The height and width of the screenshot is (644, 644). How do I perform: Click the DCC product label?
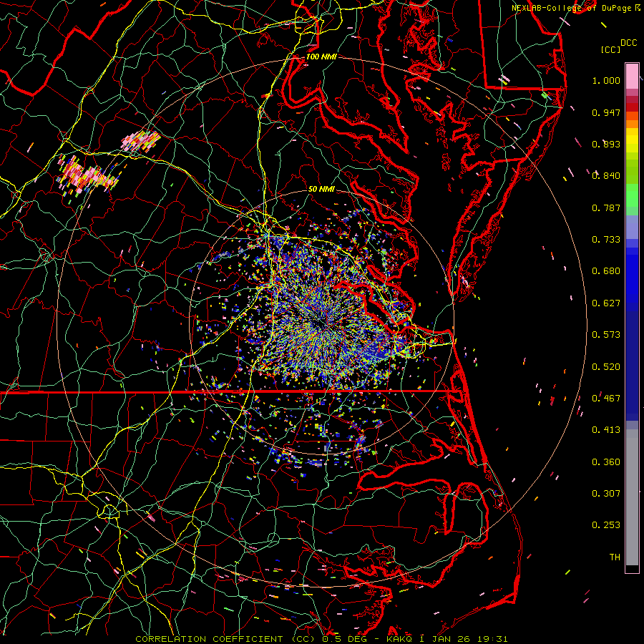tap(629, 43)
